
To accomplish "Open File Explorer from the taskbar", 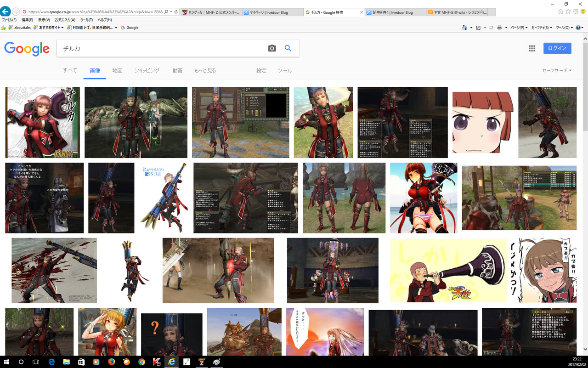I will pos(66,362).
